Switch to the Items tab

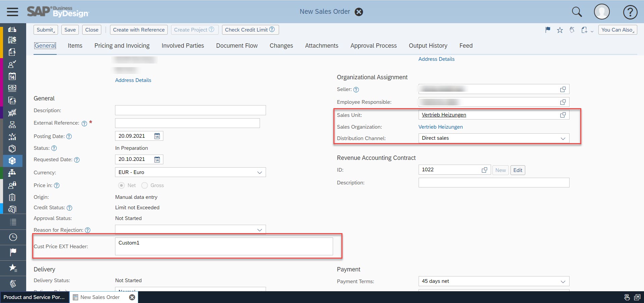coord(75,46)
